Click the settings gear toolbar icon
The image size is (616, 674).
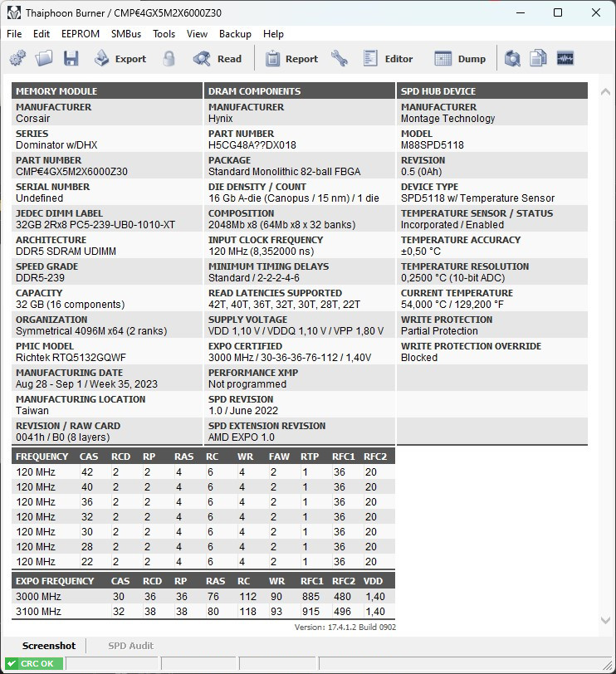coord(17,59)
